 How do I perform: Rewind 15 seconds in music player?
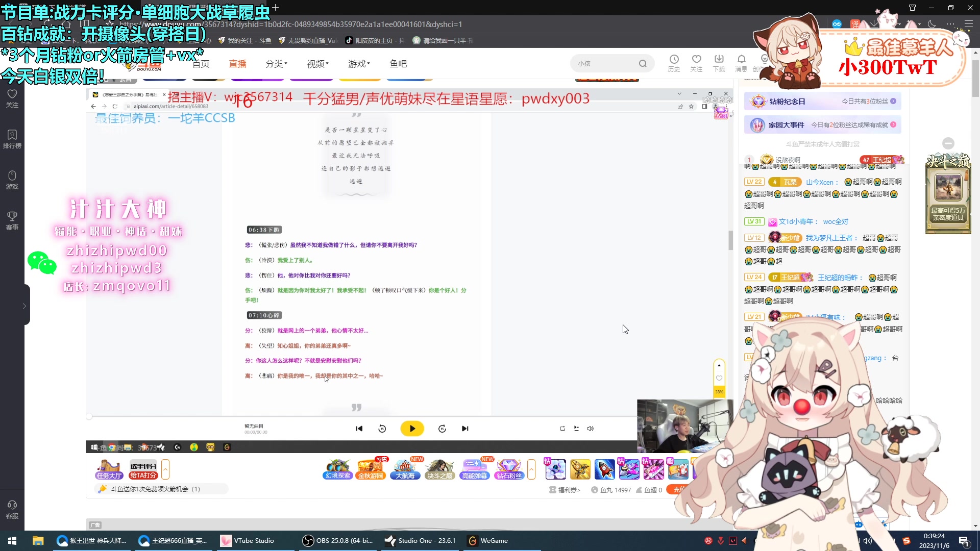382,429
